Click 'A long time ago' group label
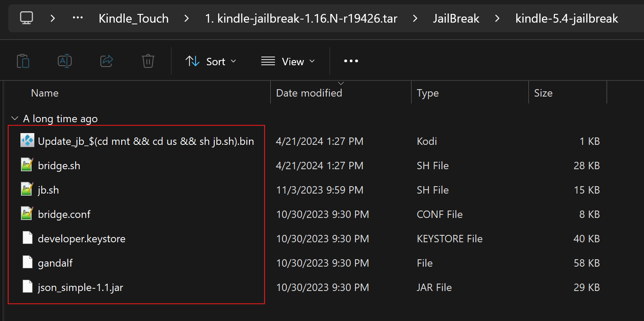644x321 pixels. (60, 119)
